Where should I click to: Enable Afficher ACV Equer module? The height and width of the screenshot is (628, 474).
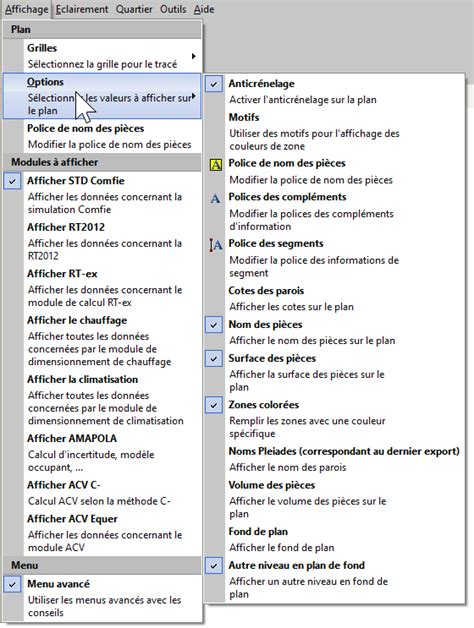(102, 533)
